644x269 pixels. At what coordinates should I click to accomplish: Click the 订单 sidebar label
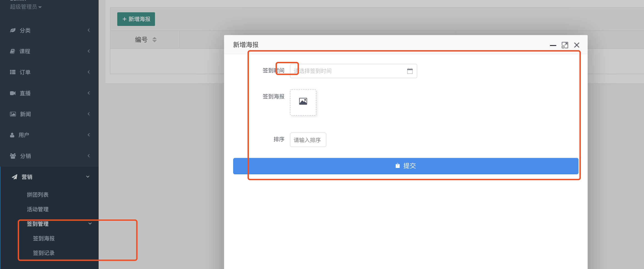pos(25,72)
